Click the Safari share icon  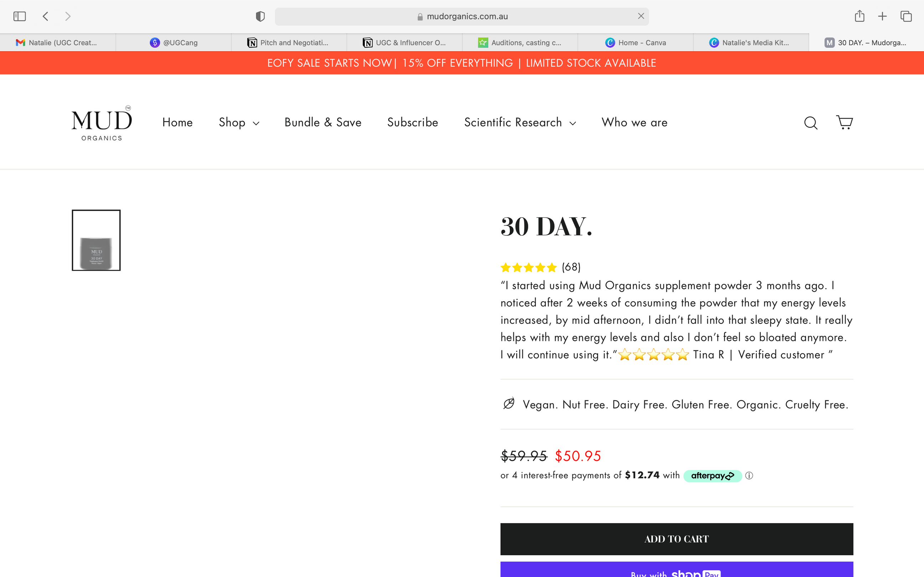point(859,16)
